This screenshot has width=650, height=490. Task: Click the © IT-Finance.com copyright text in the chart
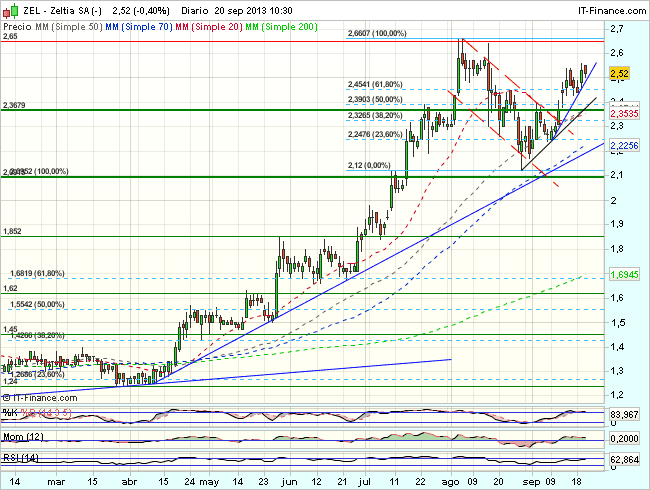(x=40, y=398)
